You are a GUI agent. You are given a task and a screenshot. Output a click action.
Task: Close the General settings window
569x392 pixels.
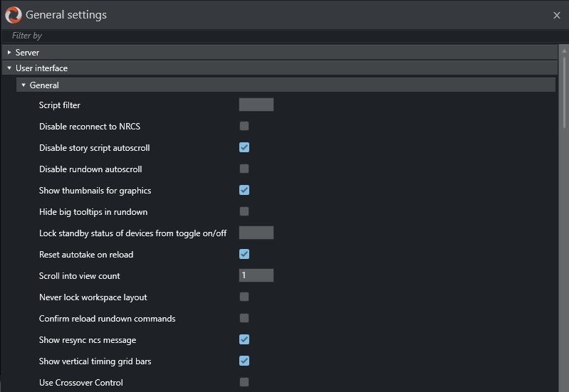(556, 15)
